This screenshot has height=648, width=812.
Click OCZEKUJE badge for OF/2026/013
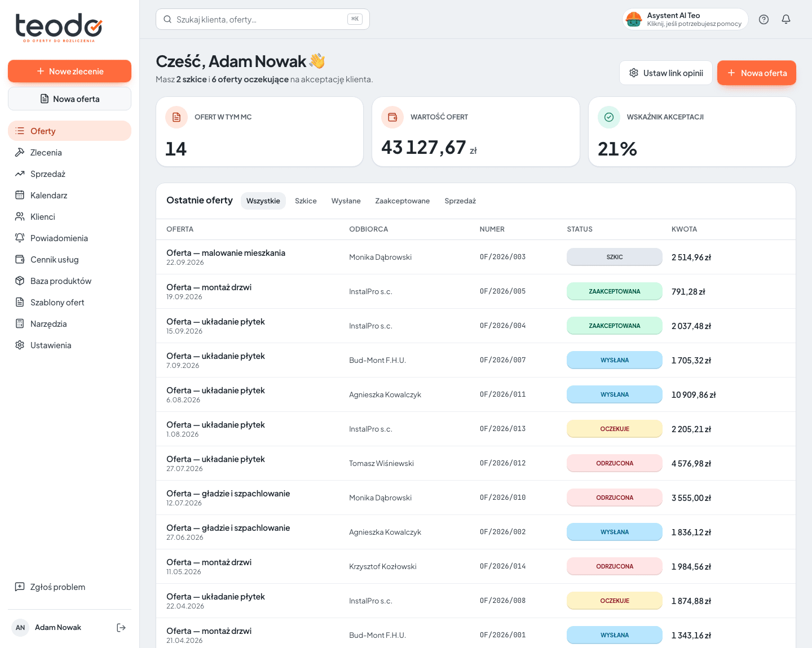tap(615, 429)
